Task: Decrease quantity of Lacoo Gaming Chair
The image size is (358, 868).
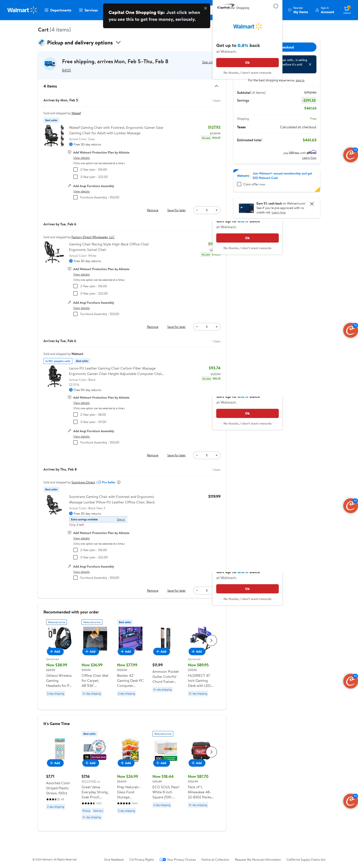Action: tap(197, 455)
